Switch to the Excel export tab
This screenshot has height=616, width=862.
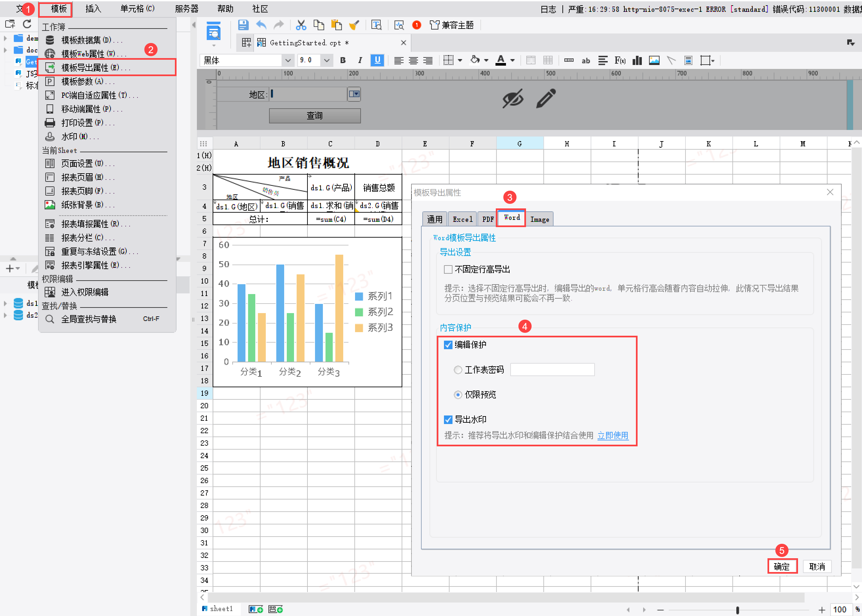coord(462,219)
